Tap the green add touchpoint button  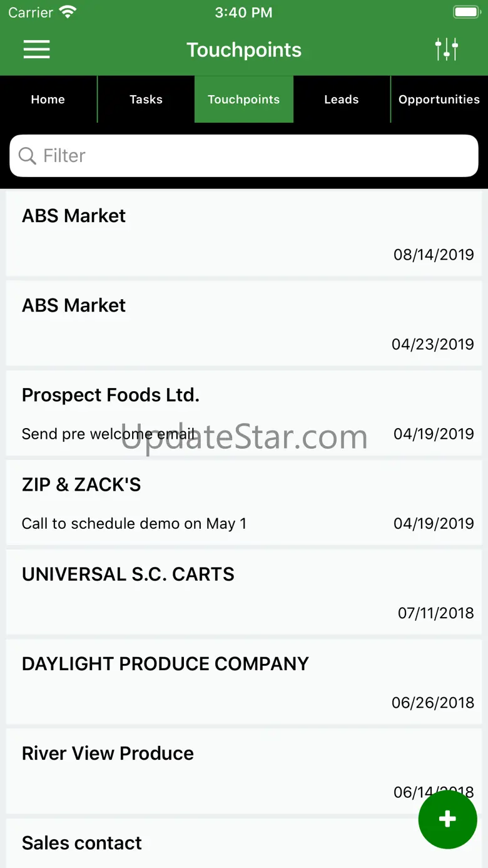pos(447,819)
